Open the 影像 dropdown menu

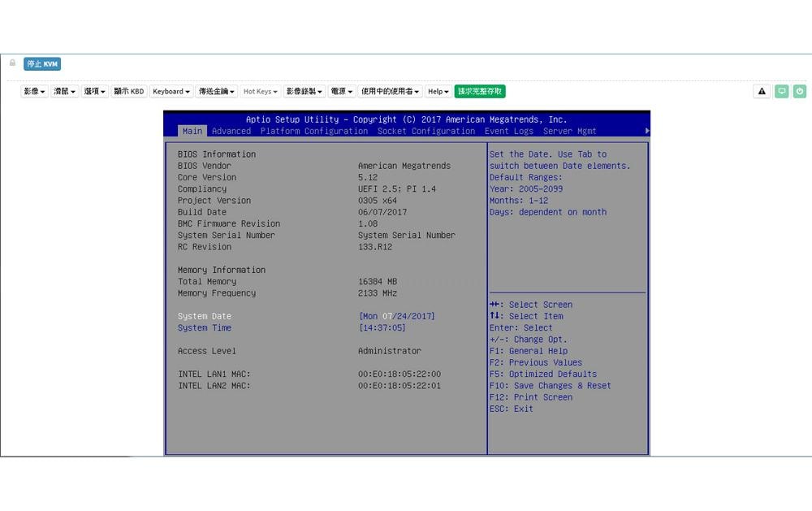34,91
